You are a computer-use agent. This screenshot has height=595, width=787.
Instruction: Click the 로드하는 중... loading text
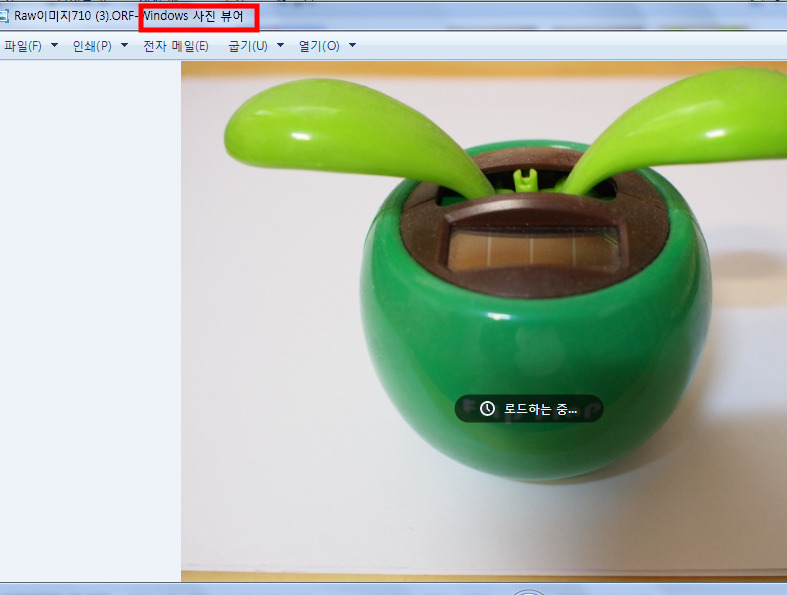(x=540, y=408)
